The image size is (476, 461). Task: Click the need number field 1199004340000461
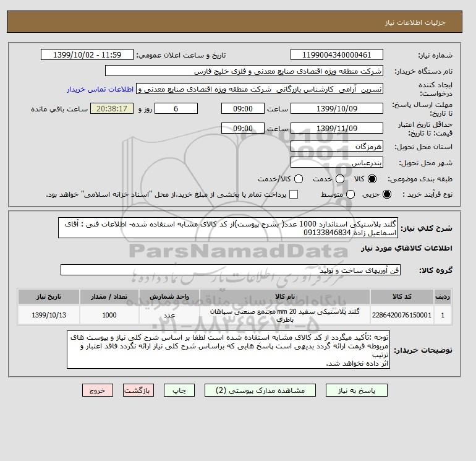point(337,54)
